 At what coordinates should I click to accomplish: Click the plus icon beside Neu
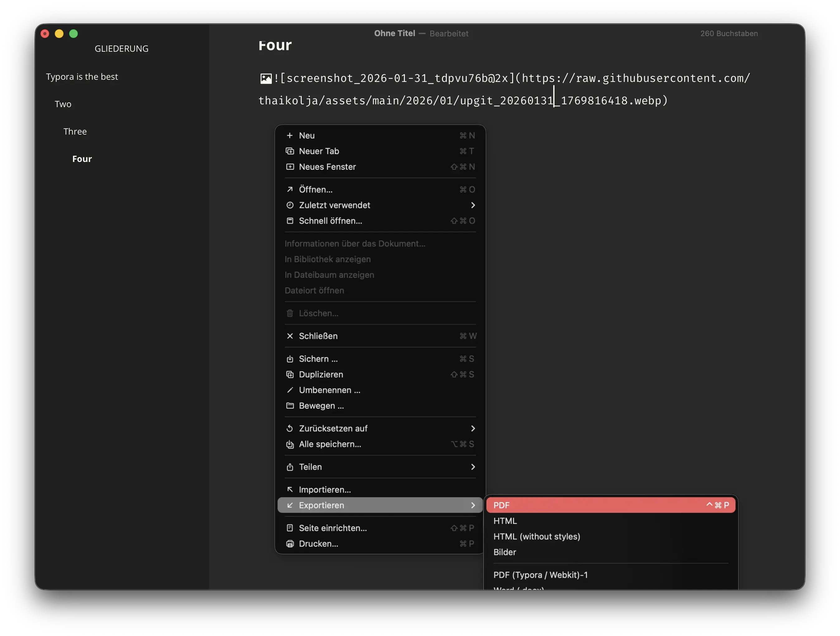(290, 135)
